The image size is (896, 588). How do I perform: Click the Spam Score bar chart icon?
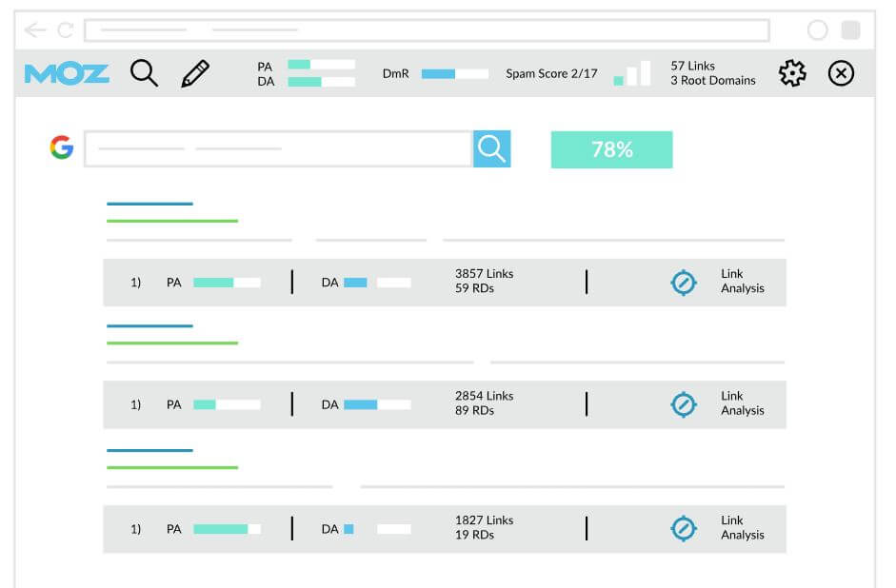coord(632,73)
